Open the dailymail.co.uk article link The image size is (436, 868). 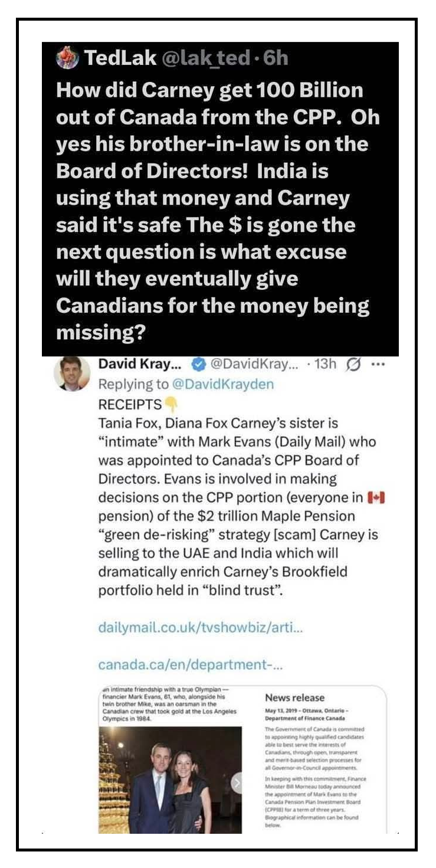coord(200,628)
